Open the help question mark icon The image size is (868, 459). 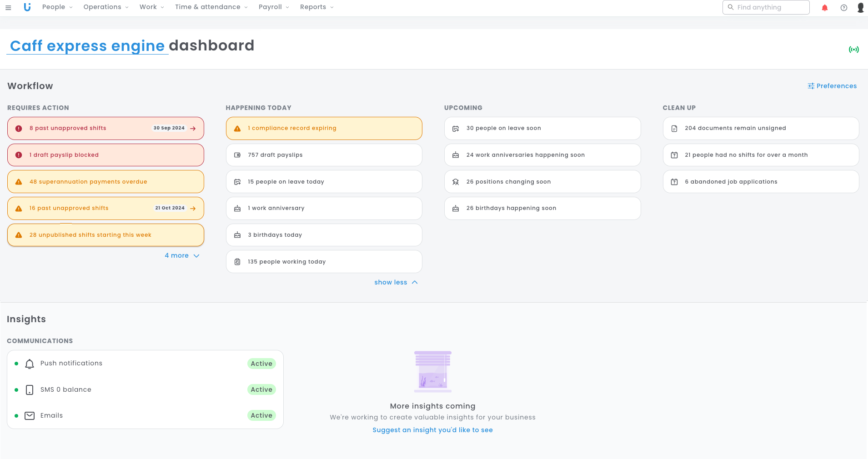click(x=843, y=8)
